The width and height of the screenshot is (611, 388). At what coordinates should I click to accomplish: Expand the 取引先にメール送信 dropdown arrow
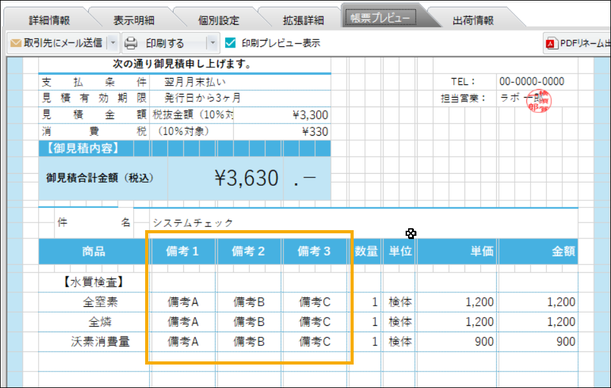pyautogui.click(x=113, y=43)
